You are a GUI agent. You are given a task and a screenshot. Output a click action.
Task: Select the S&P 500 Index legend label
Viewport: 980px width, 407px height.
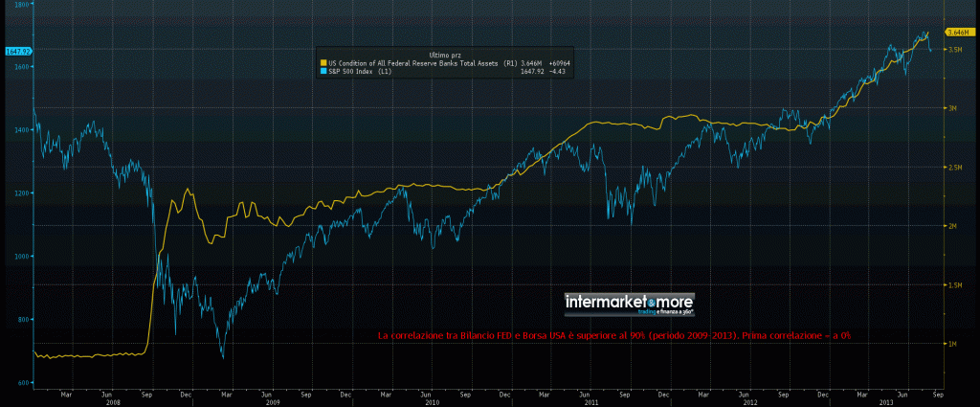(x=356, y=70)
